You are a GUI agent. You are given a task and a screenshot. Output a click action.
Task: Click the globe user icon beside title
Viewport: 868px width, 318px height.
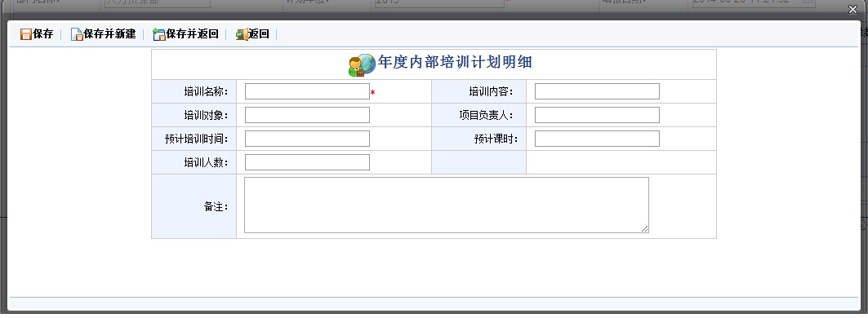point(362,64)
